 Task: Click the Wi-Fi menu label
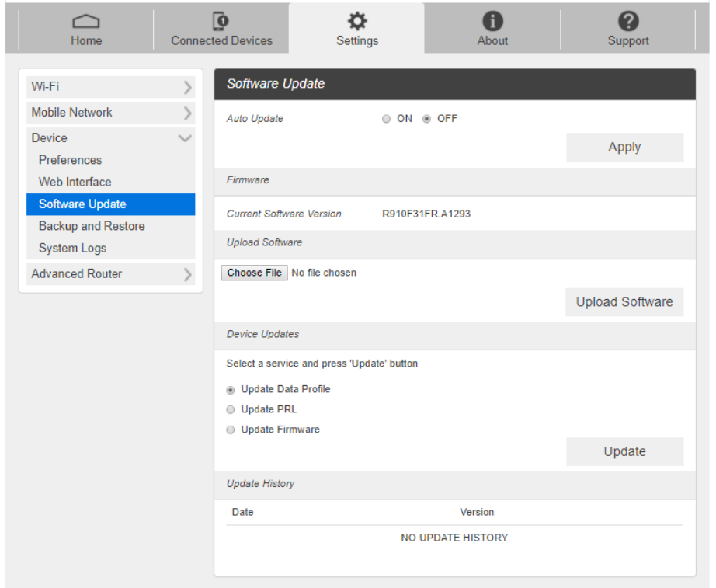45,86
